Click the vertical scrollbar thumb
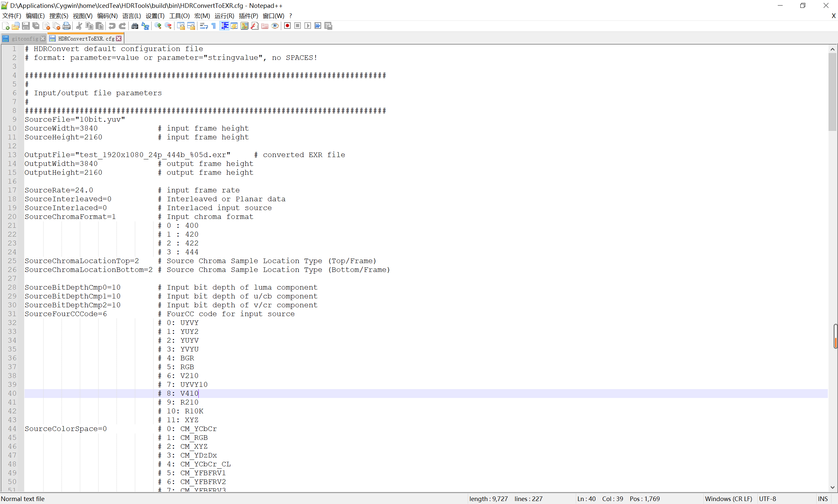The width and height of the screenshot is (838, 504). pyautogui.click(x=832, y=92)
